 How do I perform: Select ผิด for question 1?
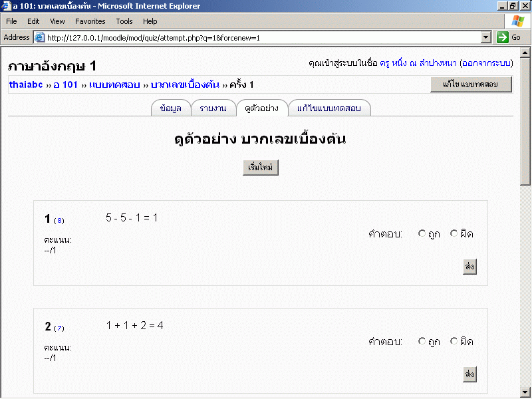(454, 233)
